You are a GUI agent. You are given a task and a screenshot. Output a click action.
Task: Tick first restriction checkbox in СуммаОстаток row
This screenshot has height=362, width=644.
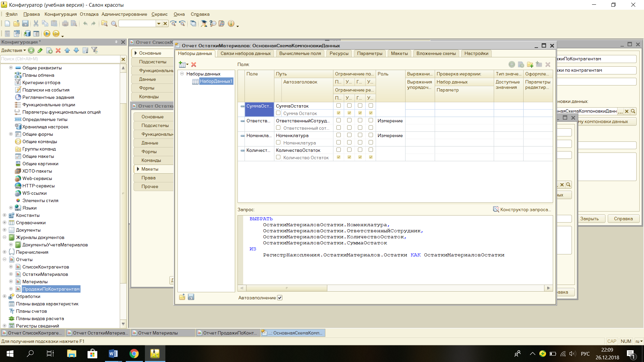[x=338, y=106]
